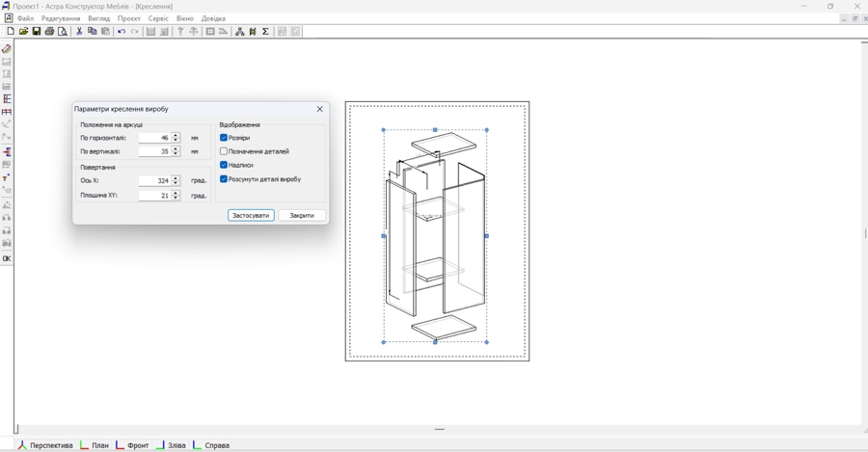Click the red arrow alignment icon in left toolbar

(7, 151)
